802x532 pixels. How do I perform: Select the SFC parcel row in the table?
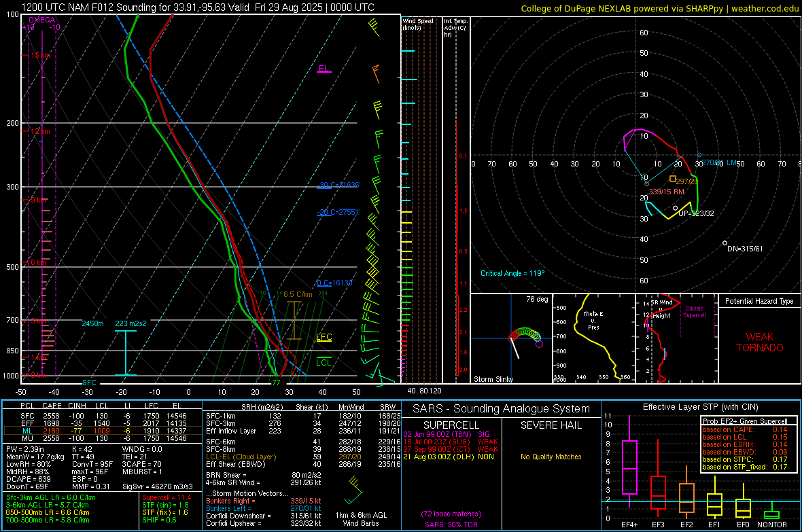[x=103, y=416]
